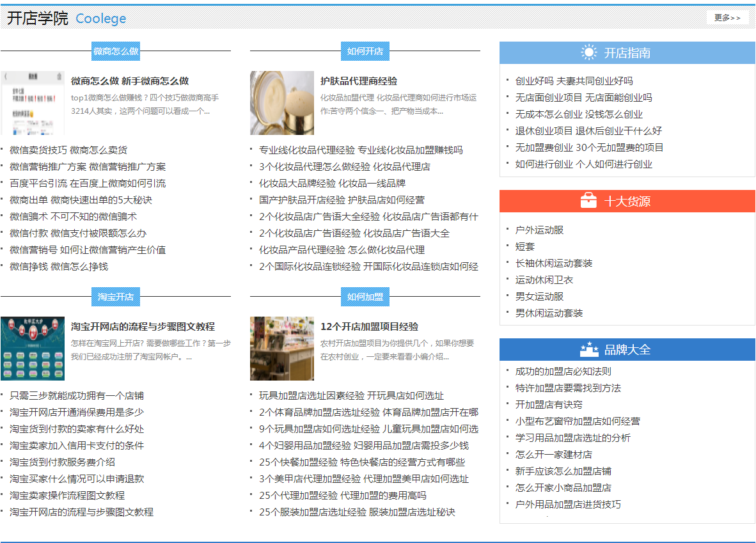Click the 更多>> button at top right
This screenshot has height=543, width=756.
pyautogui.click(x=727, y=18)
